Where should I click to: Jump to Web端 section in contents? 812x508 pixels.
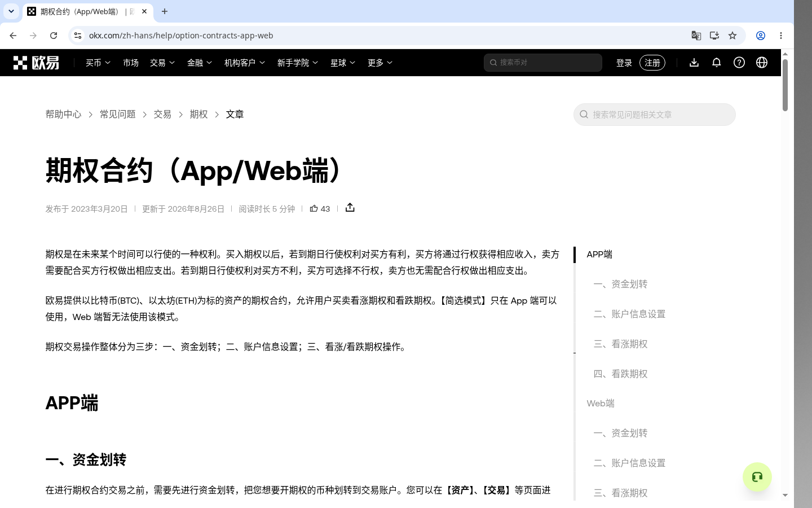click(x=601, y=404)
